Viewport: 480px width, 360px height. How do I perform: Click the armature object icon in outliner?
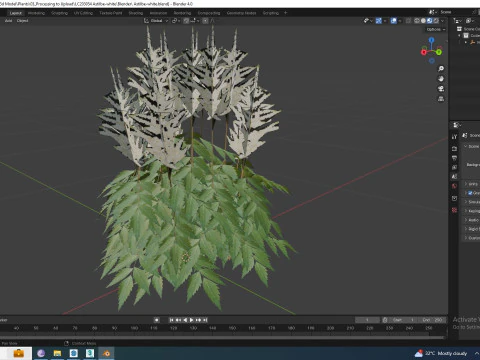pos(472,42)
